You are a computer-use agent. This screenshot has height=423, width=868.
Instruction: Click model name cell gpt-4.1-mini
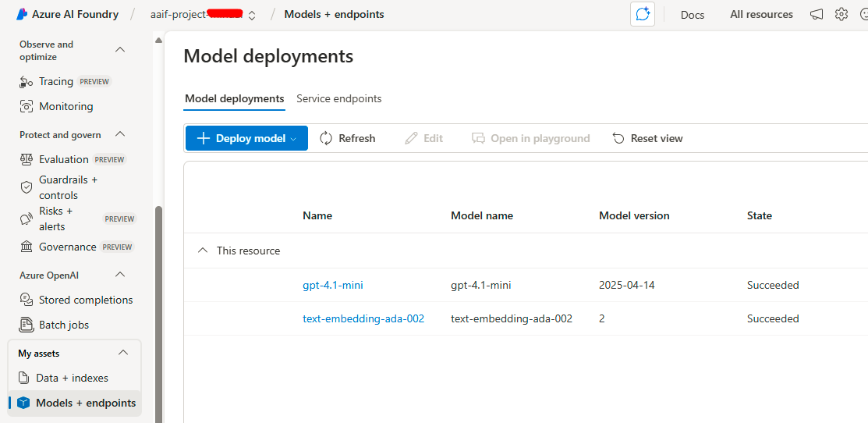pyautogui.click(x=480, y=285)
